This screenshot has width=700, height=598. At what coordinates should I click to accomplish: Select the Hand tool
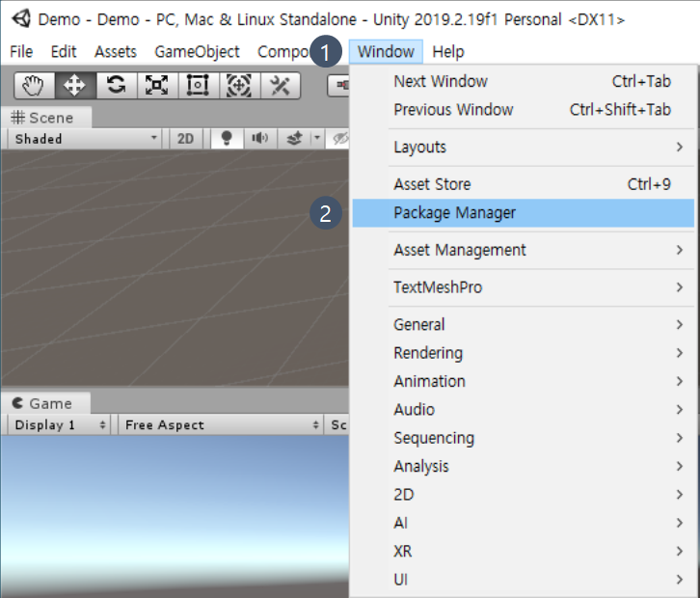[35, 85]
